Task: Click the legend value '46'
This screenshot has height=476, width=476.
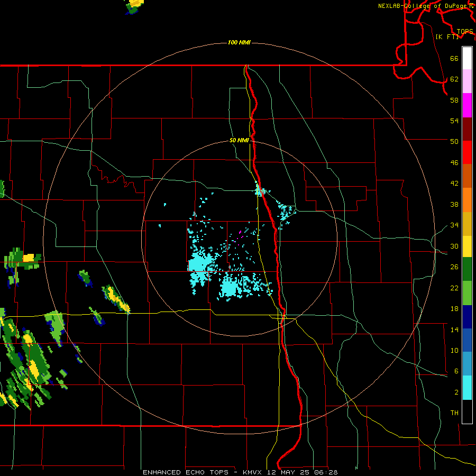Action: click(454, 163)
